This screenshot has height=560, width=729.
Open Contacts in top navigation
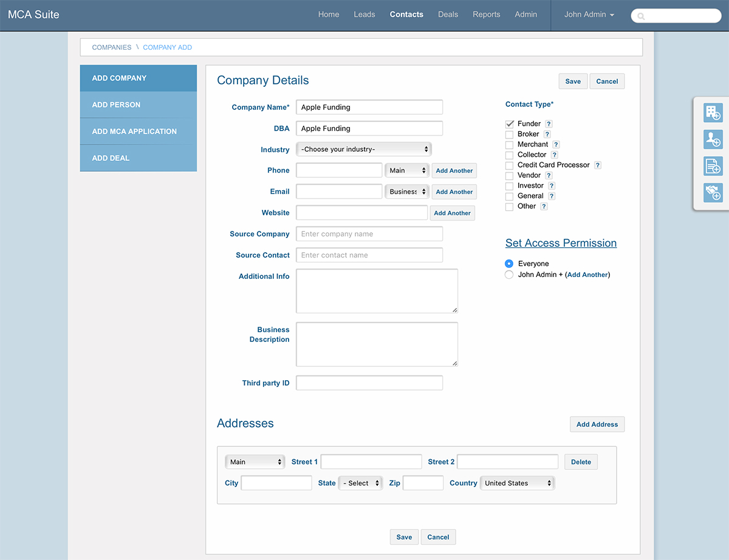click(406, 15)
